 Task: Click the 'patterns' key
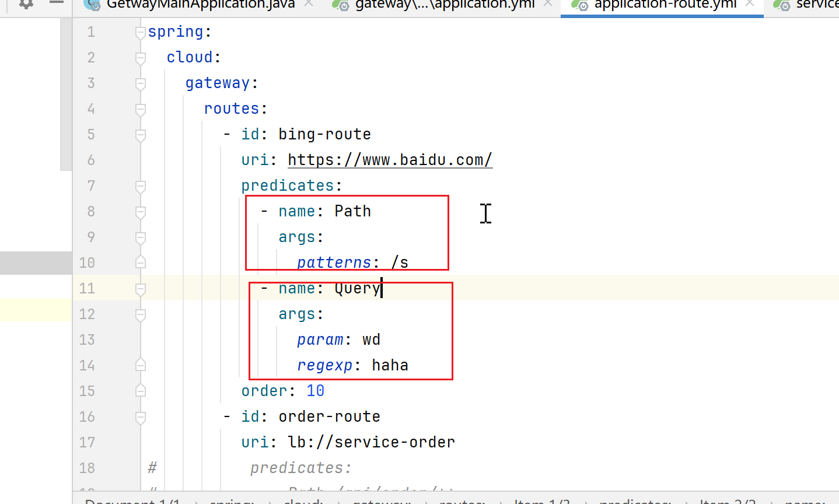[334, 263]
